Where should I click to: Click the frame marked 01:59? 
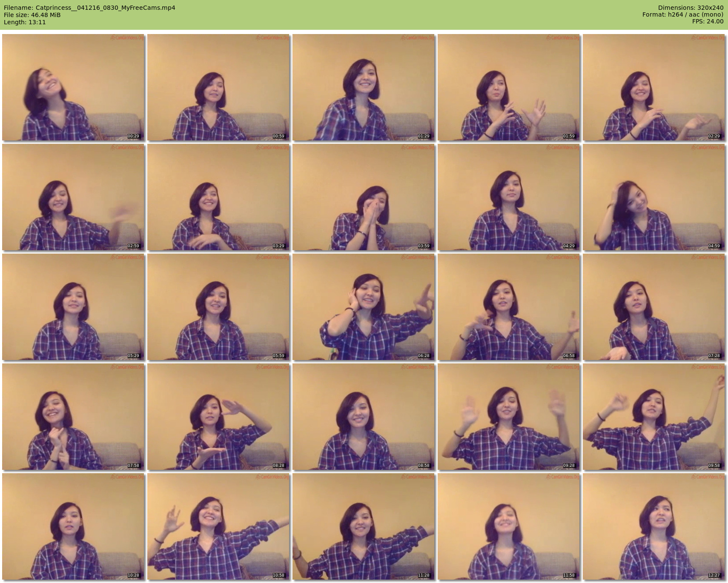tap(509, 87)
